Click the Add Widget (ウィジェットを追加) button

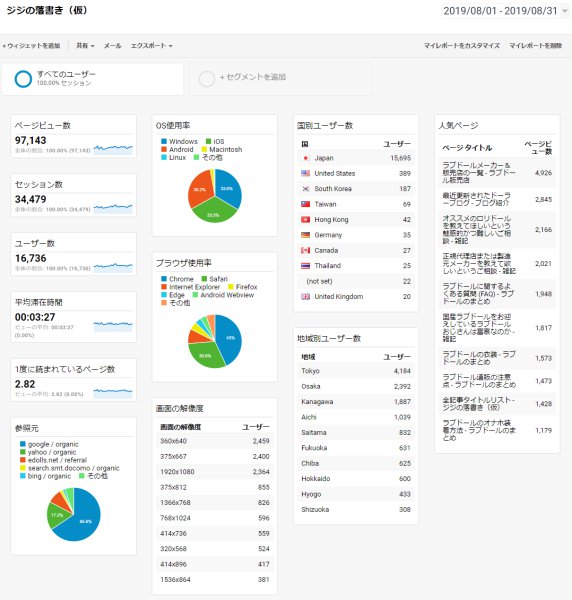[31, 46]
